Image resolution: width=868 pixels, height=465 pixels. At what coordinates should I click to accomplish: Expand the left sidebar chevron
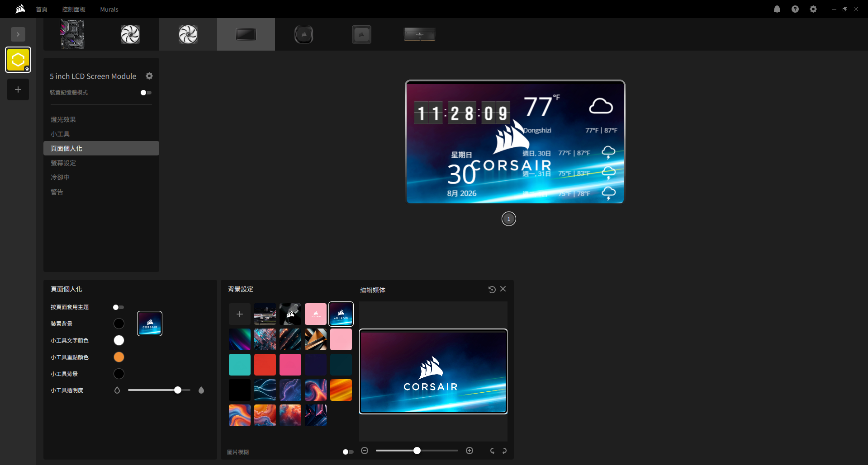18,34
